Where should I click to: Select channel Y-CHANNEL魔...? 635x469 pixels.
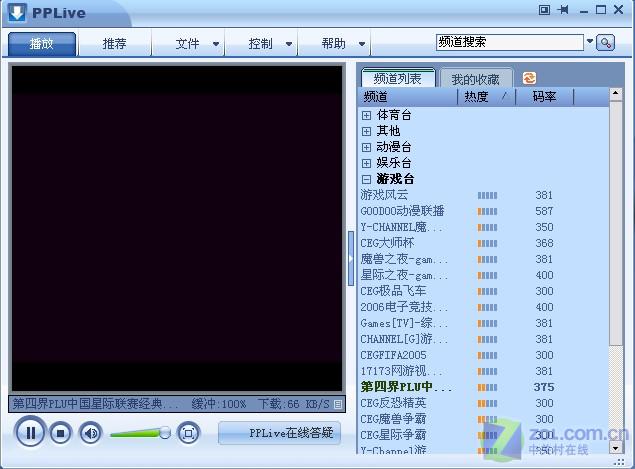coord(401,227)
